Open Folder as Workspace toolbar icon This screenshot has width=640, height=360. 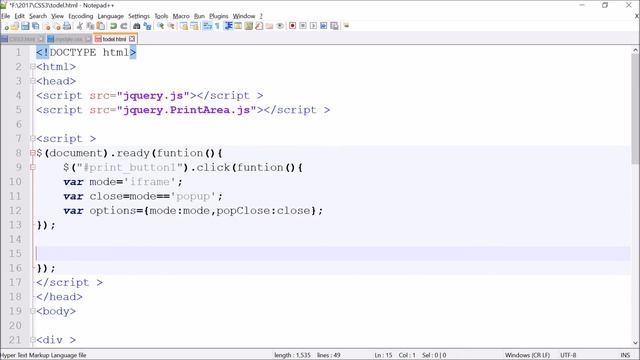pyautogui.click(x=269, y=26)
